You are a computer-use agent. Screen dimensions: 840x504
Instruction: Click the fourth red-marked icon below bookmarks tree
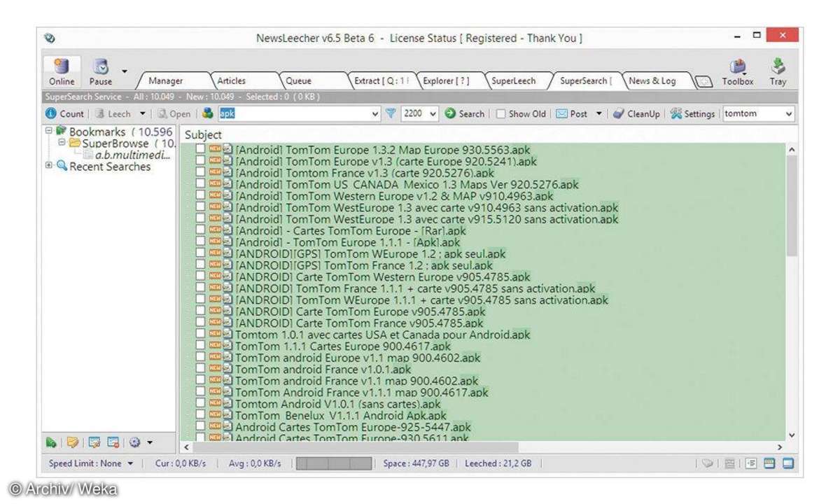[113, 442]
